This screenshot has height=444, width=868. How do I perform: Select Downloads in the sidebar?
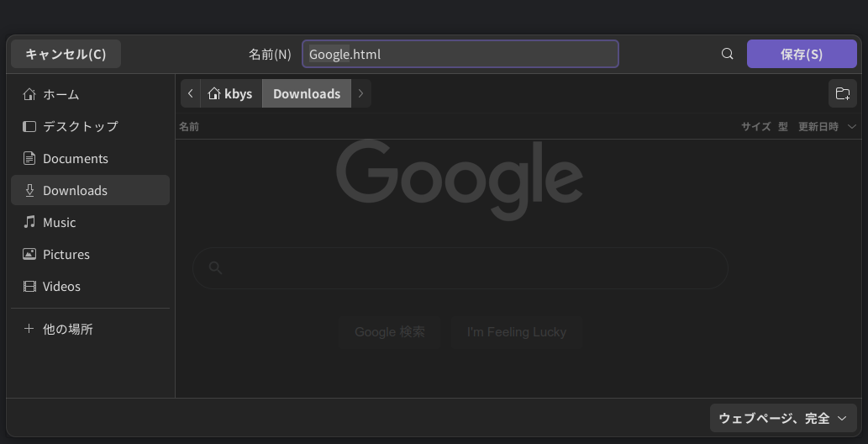(x=90, y=190)
